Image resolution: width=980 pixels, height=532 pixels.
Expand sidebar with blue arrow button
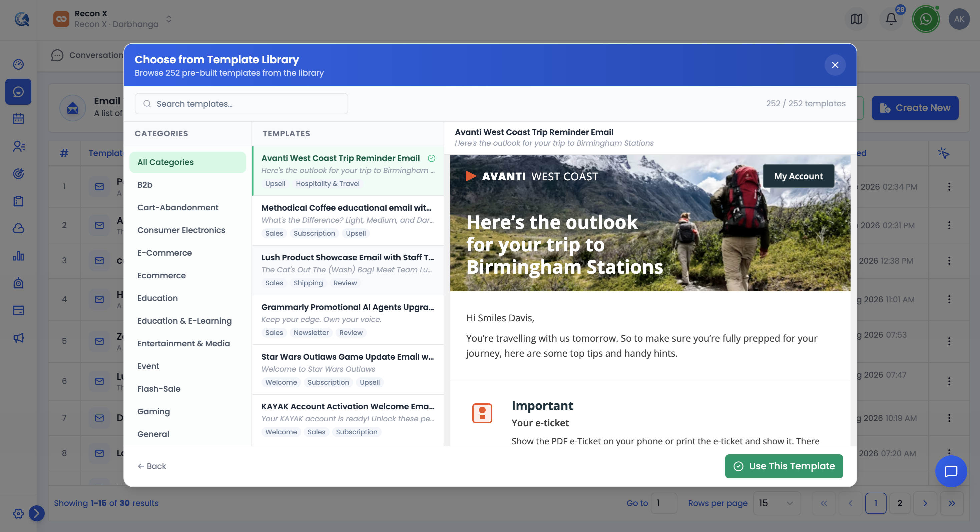[36, 513]
